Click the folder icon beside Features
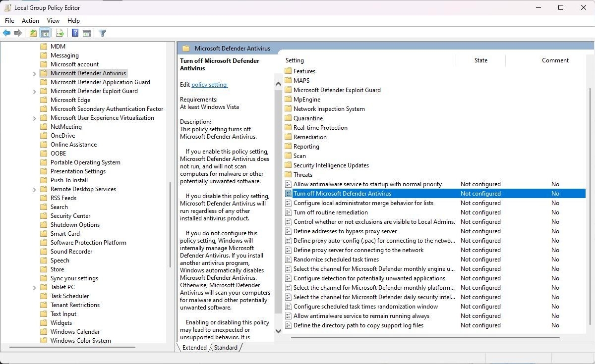 (x=289, y=71)
